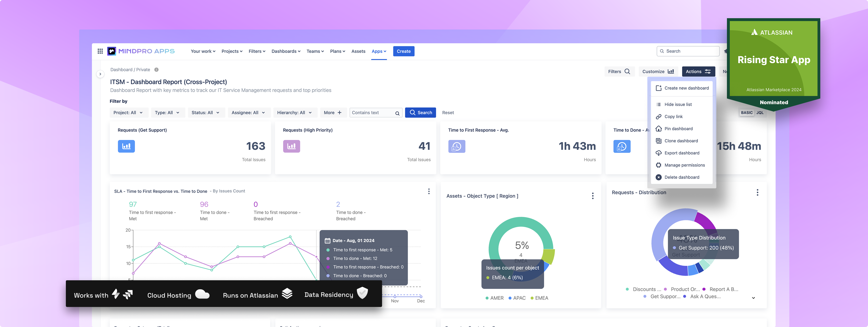
Task: Expand the Status: All filter dropdown
Action: tap(206, 113)
